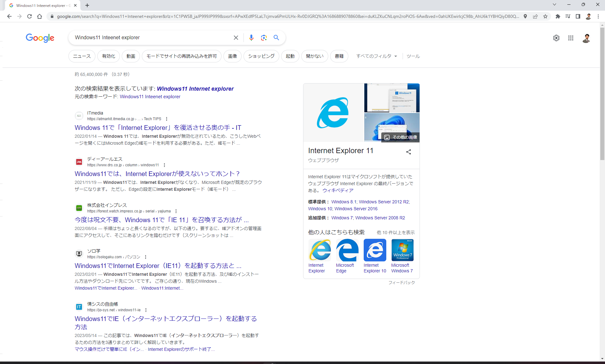Image resolution: width=605 pixels, height=364 pixels.
Task: Click the Internet Explorer 10 related search image
Action: [375, 250]
